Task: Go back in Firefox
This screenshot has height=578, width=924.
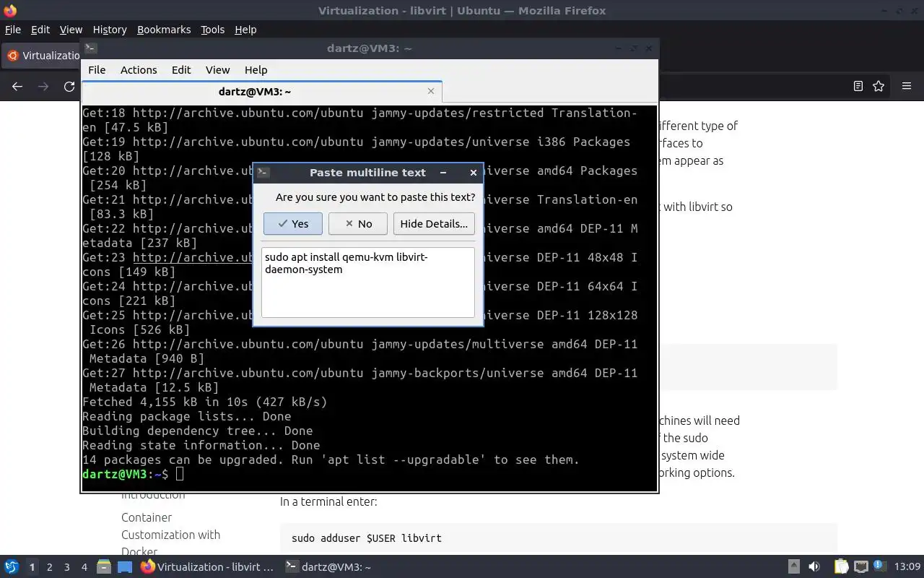Action: click(x=17, y=86)
